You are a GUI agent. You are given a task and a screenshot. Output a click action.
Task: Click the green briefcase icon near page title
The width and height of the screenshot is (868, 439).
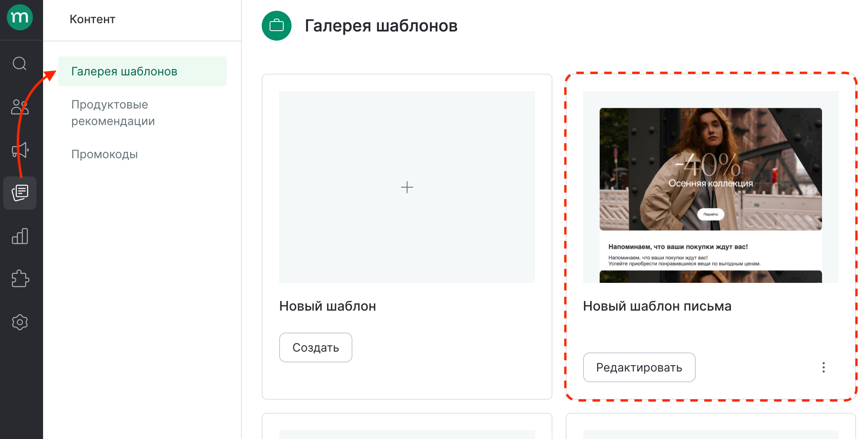click(276, 26)
